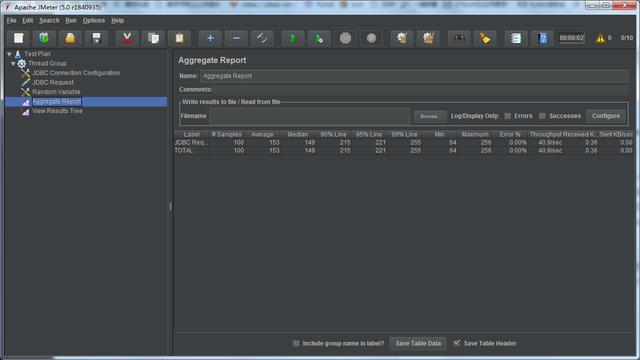Click the warning triangle log icon
Screen dimensions: 640x360
tap(600, 38)
